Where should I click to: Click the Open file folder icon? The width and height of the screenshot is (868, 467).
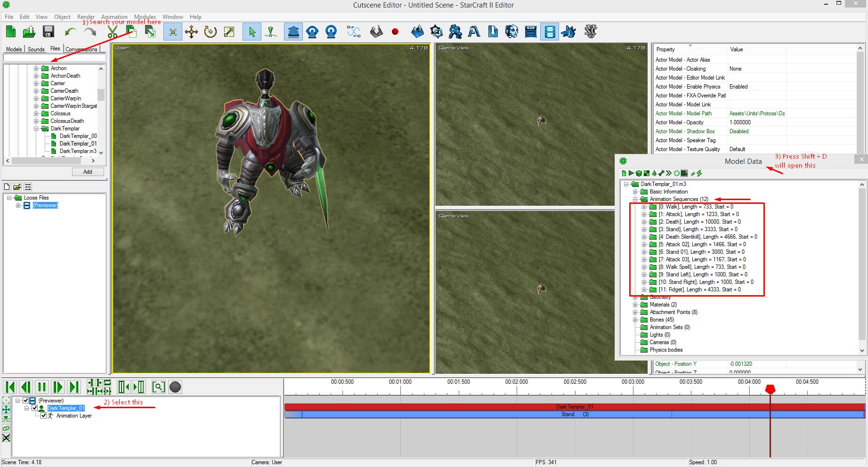pos(29,32)
